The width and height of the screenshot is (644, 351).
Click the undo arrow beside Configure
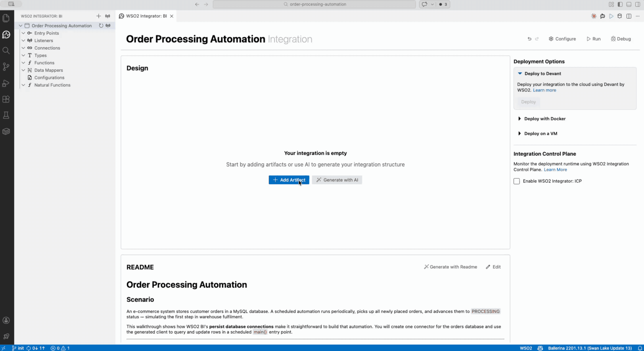click(x=529, y=39)
